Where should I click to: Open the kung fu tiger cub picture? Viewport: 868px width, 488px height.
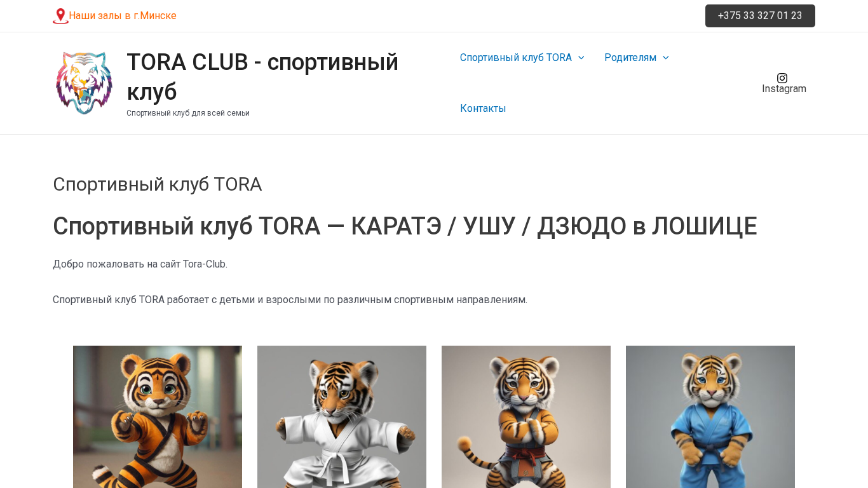pyautogui.click(x=158, y=417)
